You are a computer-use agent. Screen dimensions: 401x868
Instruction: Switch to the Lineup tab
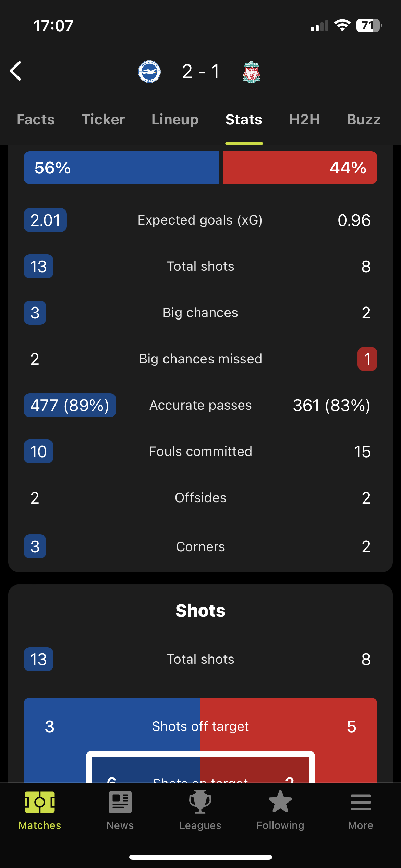175,120
